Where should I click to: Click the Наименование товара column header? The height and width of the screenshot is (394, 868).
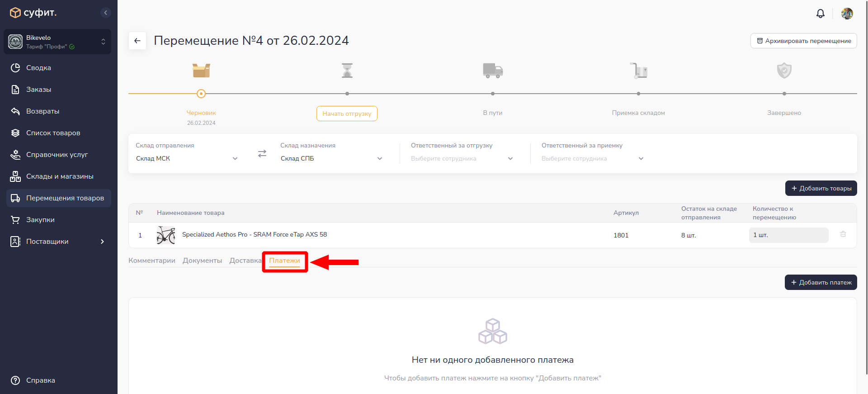191,213
